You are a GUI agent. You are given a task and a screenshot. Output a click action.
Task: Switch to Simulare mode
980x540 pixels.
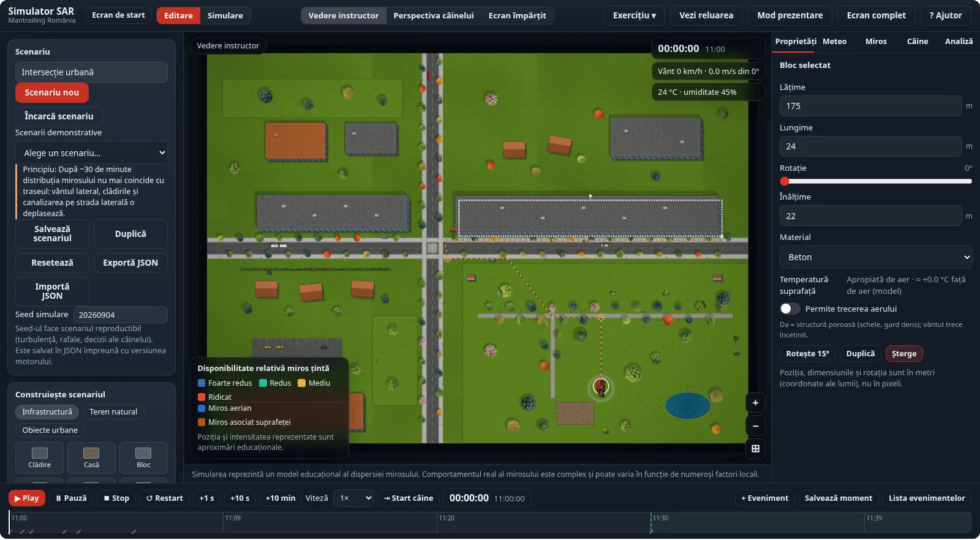[x=225, y=15]
